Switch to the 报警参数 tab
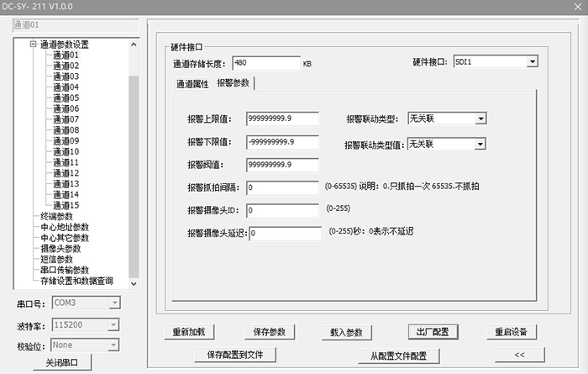Image resolution: width=588 pixels, height=374 pixels. coord(233,82)
